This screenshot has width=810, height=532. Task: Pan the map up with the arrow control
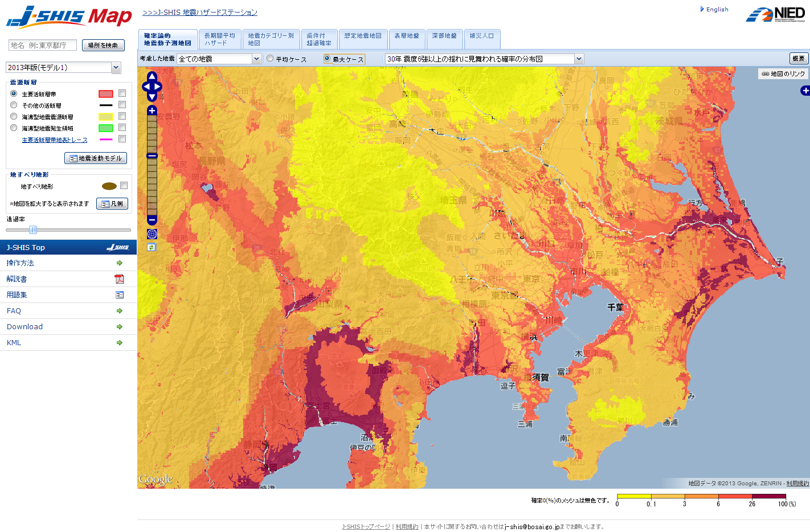[152, 76]
